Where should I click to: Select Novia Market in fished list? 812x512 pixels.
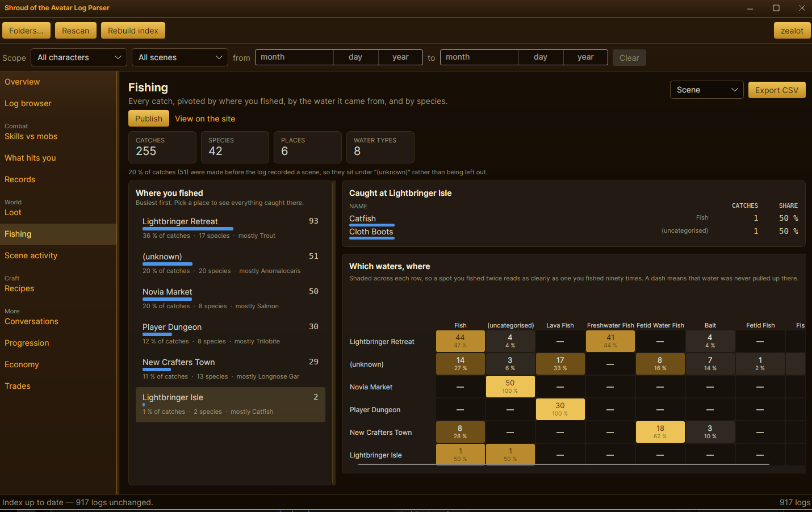point(231,299)
